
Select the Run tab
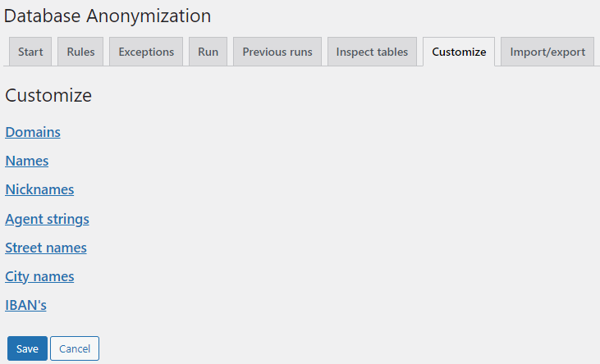point(208,52)
